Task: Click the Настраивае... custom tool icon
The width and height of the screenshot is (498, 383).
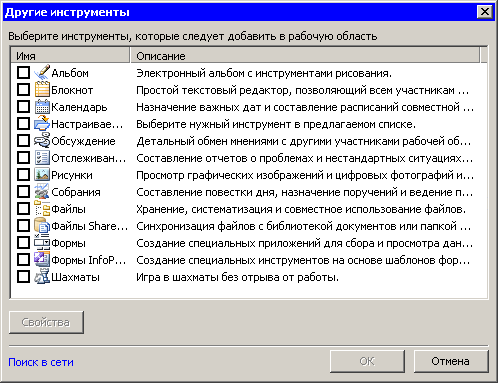Action: (x=42, y=123)
